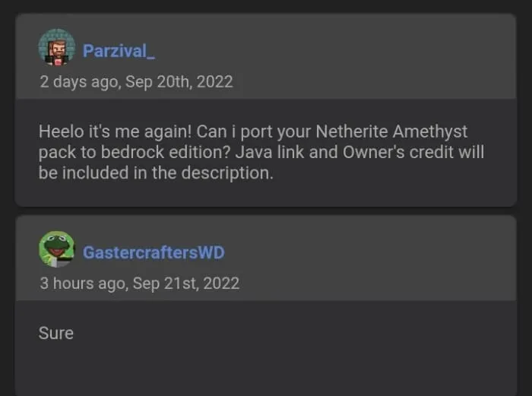The width and height of the screenshot is (532, 396).
Task: Click the word "description." ending the comment
Action: point(227,173)
